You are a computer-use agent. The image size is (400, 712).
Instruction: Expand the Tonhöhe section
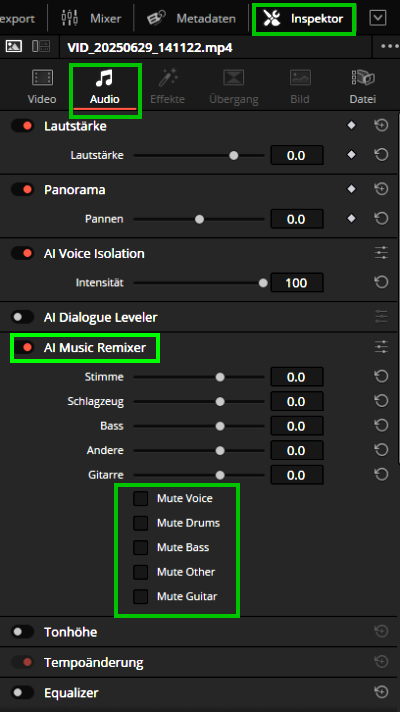click(70, 632)
